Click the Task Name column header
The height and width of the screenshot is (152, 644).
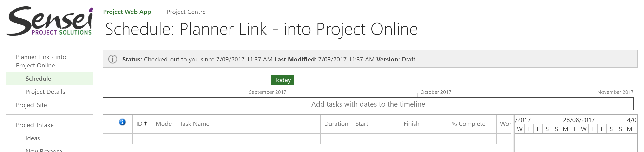(x=248, y=124)
